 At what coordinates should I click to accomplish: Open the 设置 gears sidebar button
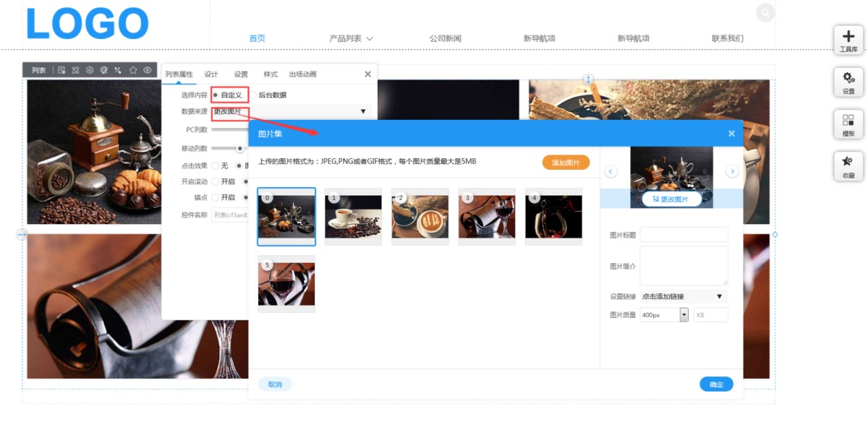848,82
